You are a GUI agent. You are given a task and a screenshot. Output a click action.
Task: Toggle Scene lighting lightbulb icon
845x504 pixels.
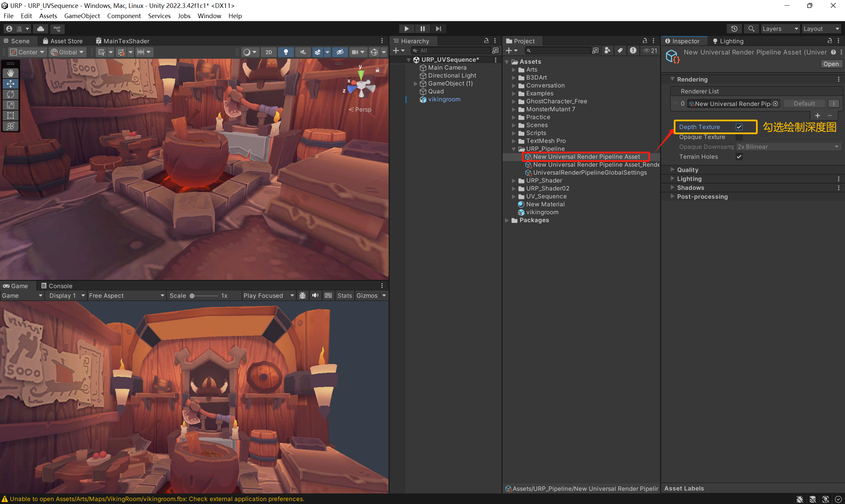click(x=286, y=52)
